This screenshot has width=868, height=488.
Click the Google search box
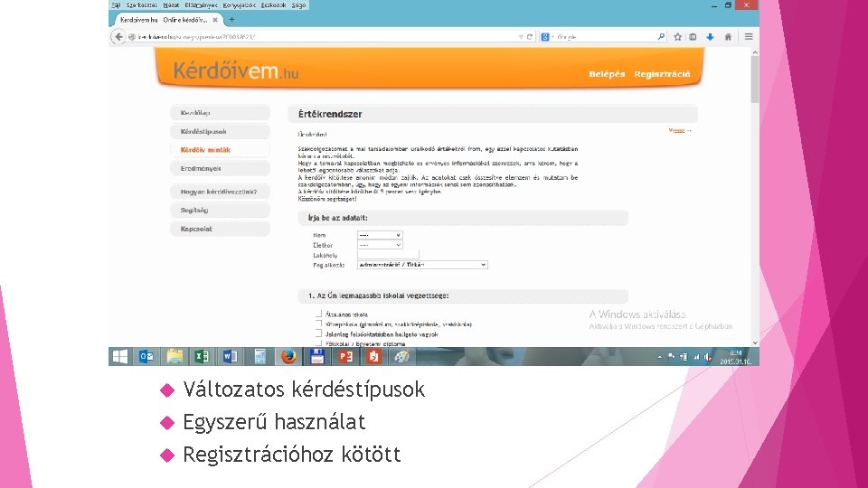[x=605, y=36]
